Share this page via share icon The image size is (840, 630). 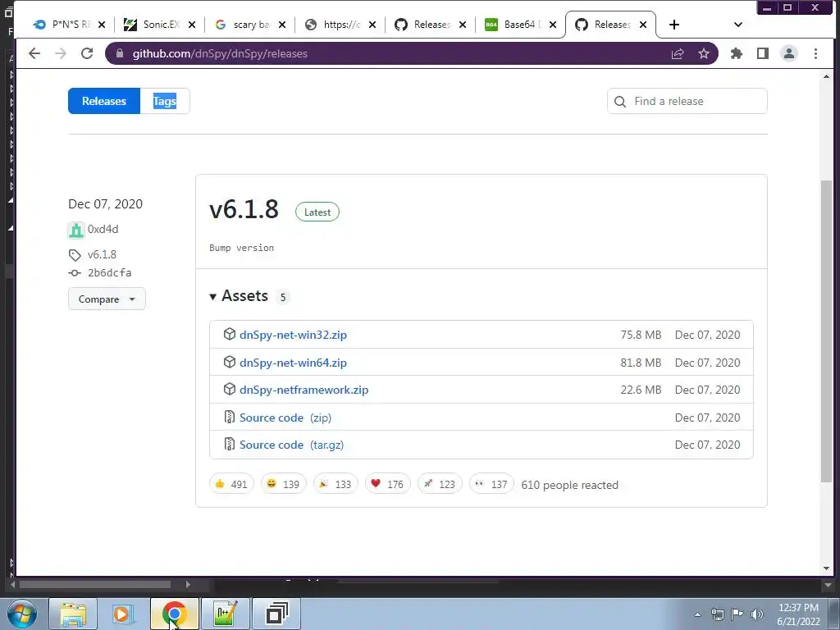(678, 53)
